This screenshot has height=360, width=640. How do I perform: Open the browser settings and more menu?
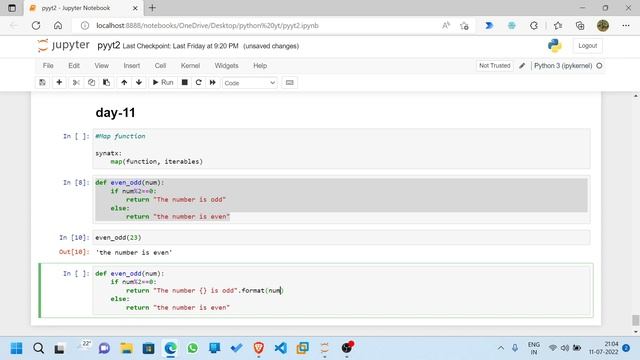(626, 26)
